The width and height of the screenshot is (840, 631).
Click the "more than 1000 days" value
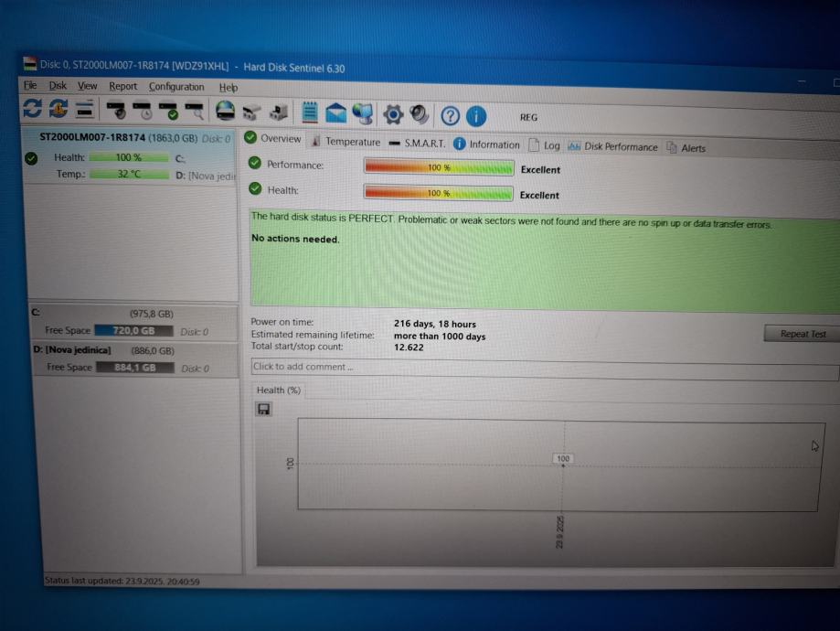coord(440,337)
